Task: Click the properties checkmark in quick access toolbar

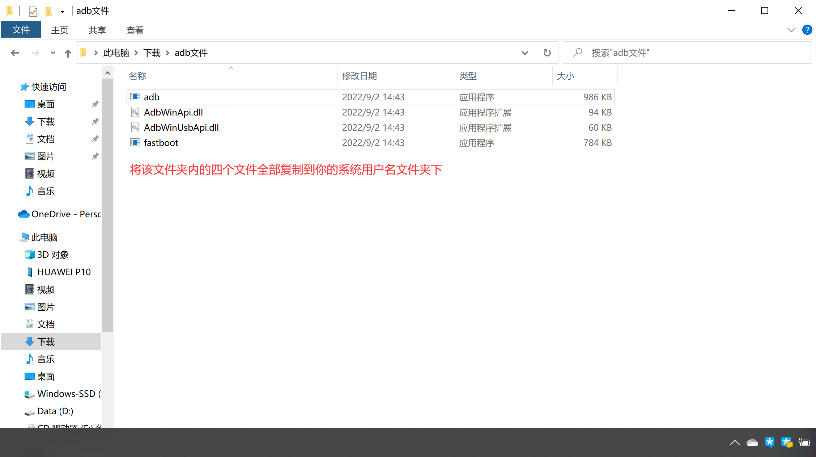Action: 32,10
